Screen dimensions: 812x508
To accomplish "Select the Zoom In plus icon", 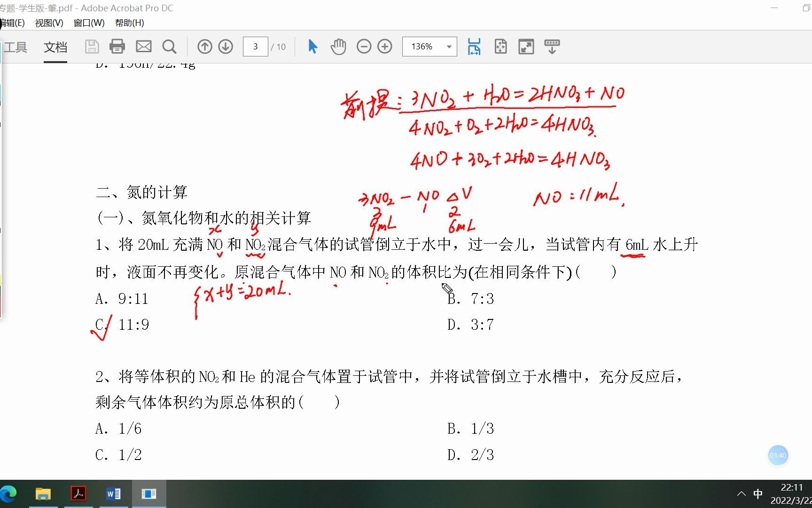I will tap(384, 46).
